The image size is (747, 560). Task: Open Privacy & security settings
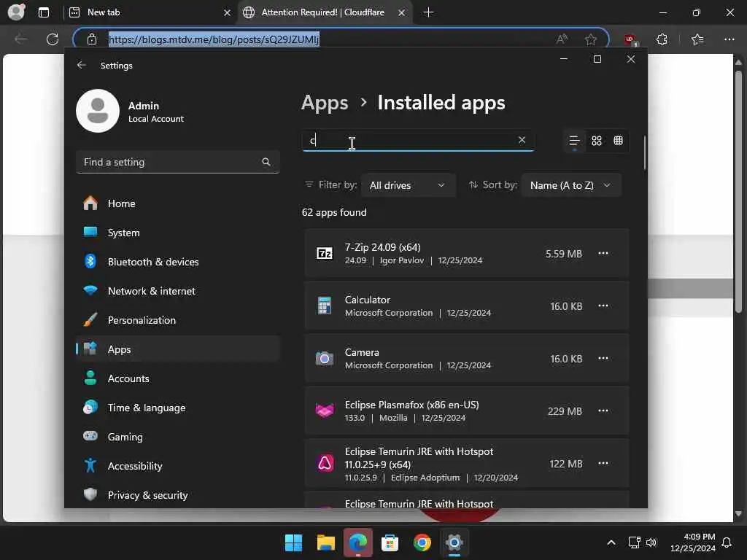coord(177,495)
